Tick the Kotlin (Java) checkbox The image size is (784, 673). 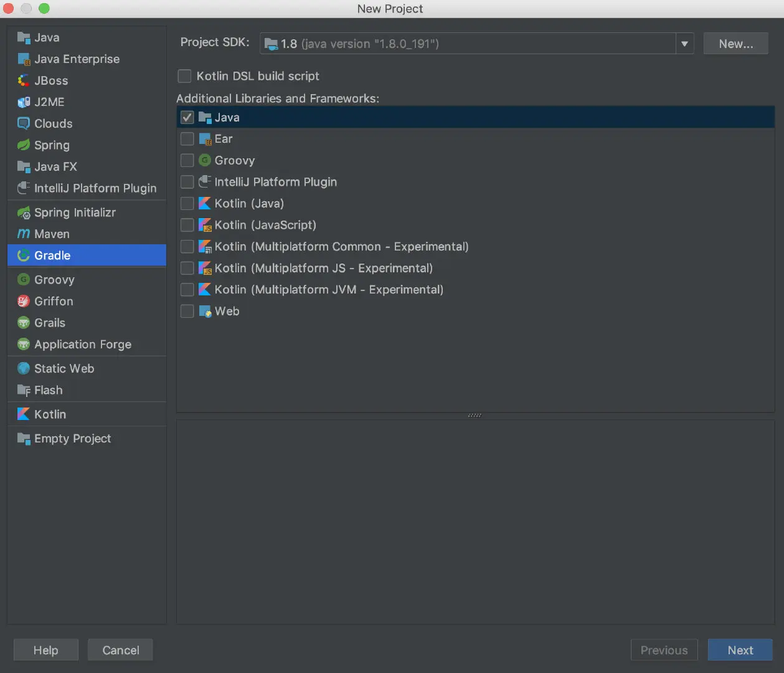[x=187, y=203]
